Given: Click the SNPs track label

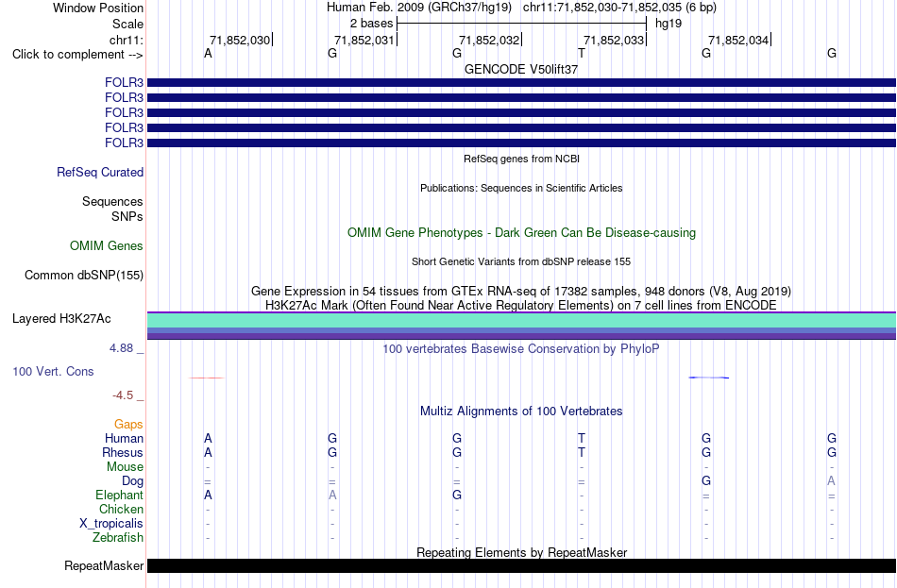Looking at the screenshot, I should pos(127,216).
